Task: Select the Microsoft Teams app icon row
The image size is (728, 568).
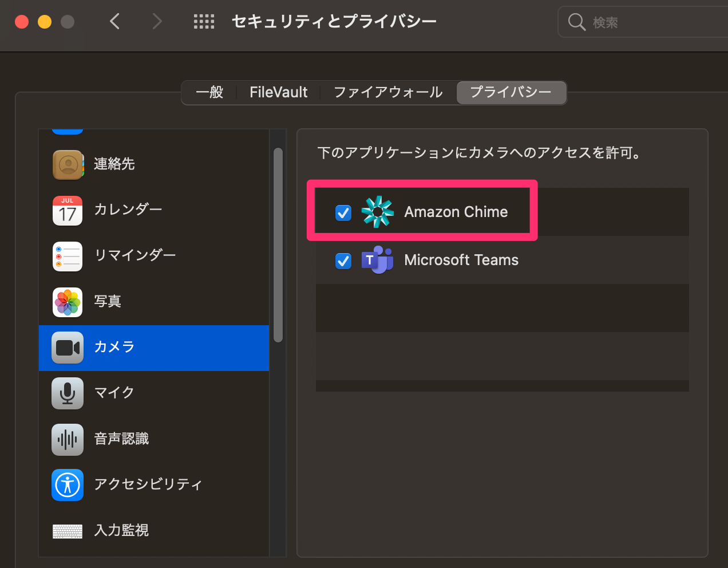Action: pyautogui.click(x=503, y=261)
